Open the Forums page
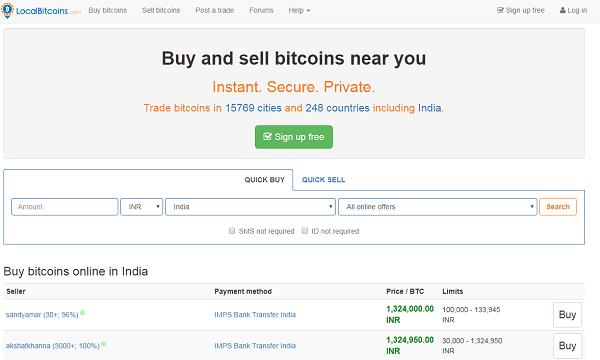The image size is (600, 360). click(x=261, y=10)
